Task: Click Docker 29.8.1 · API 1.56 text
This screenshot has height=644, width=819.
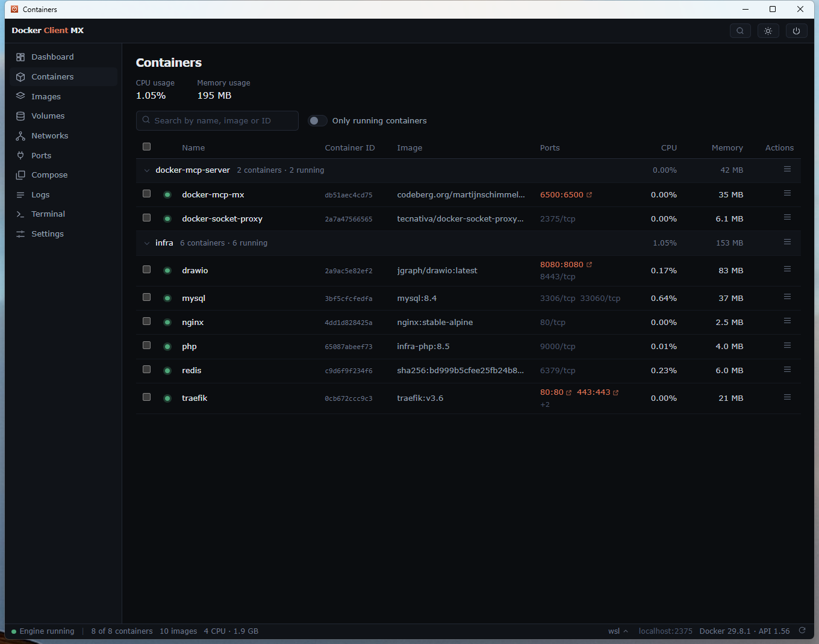Action: point(744,631)
